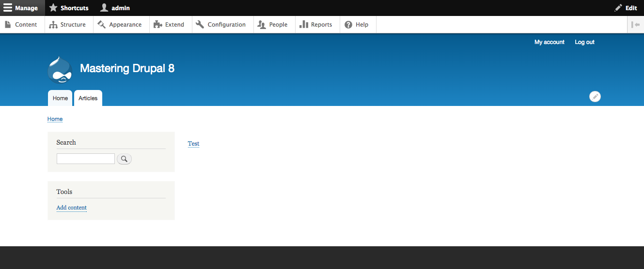Open the Test article link
The height and width of the screenshot is (269, 644).
(193, 144)
